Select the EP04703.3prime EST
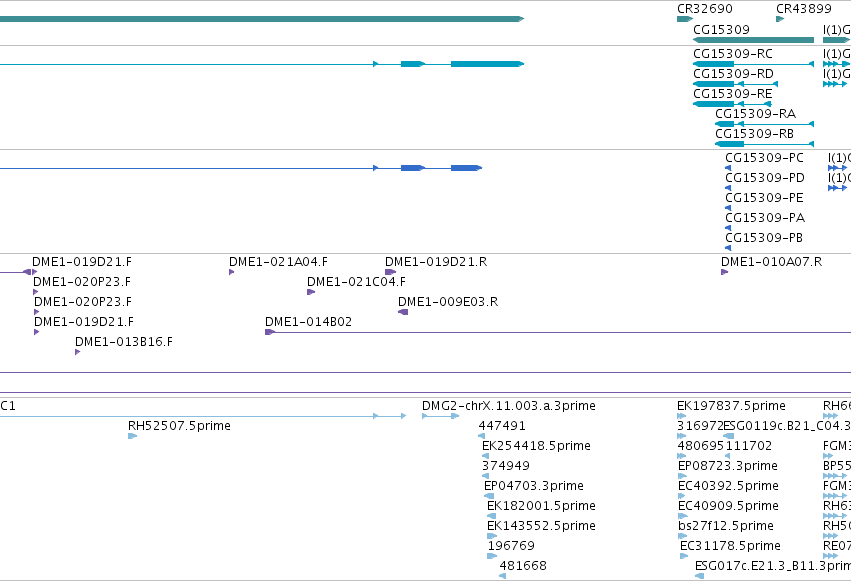 [534, 486]
